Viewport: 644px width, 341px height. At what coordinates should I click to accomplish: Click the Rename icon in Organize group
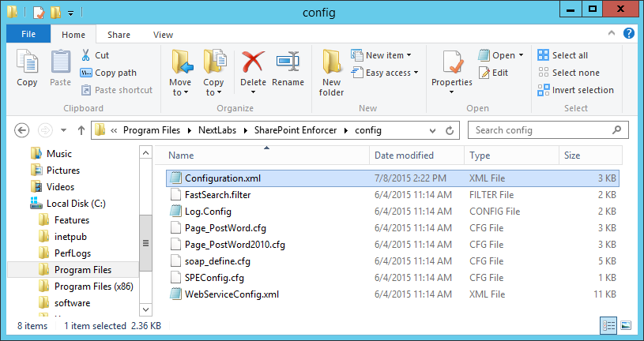pyautogui.click(x=288, y=63)
